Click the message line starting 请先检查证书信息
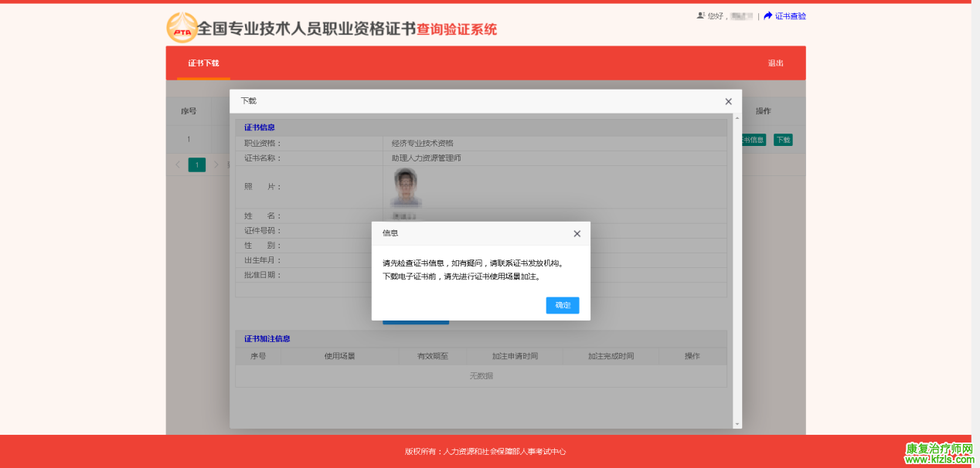The image size is (980, 468). [473, 263]
